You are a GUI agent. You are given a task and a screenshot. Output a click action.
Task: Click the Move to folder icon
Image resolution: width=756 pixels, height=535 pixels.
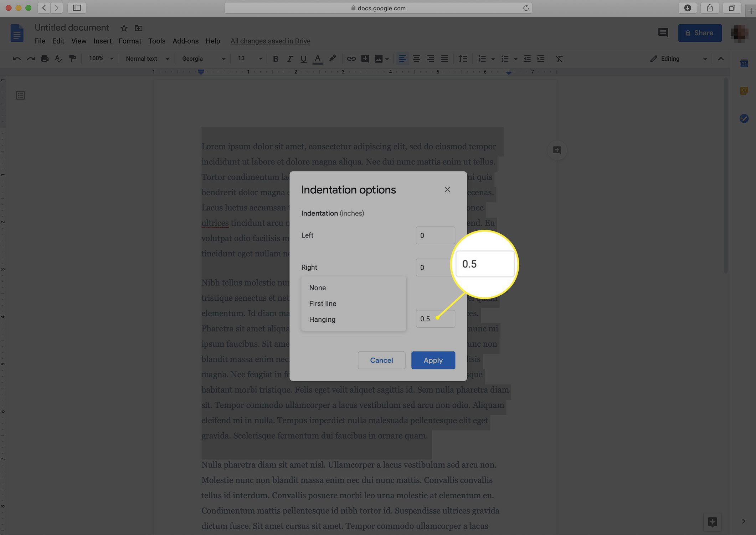pos(139,28)
